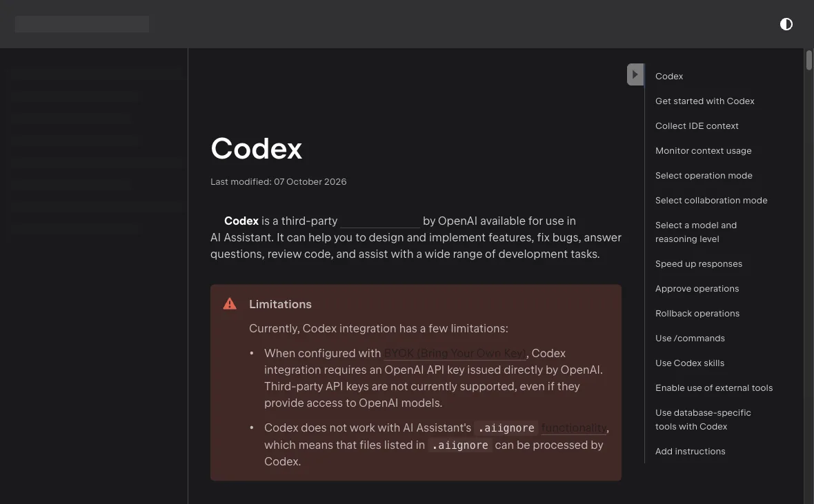Jump to Get started with Codex section
The width and height of the screenshot is (814, 504).
(x=704, y=101)
